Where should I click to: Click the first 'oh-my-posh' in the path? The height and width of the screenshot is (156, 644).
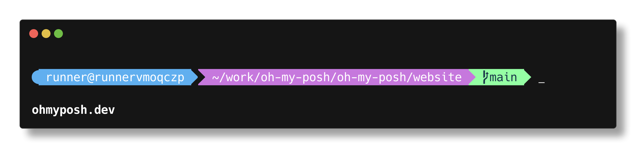[x=295, y=78]
